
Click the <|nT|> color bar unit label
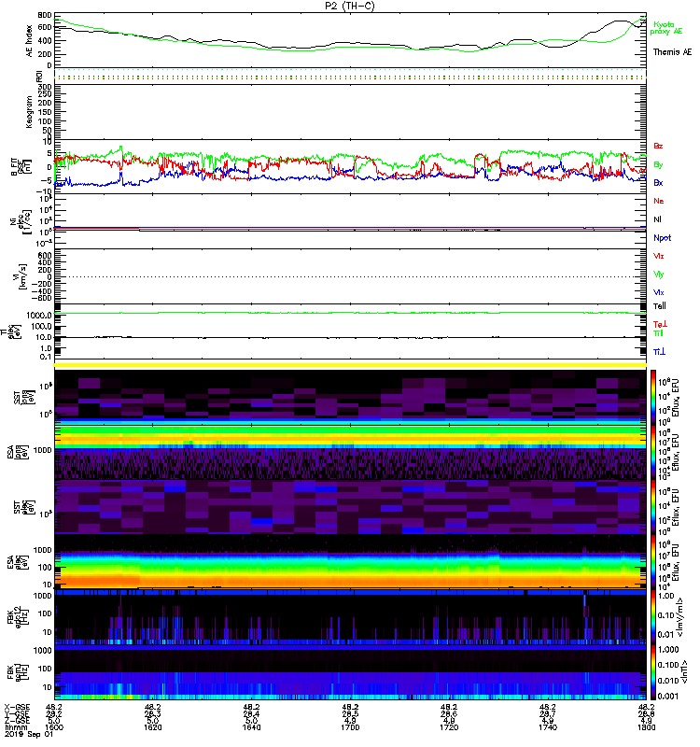click(684, 671)
